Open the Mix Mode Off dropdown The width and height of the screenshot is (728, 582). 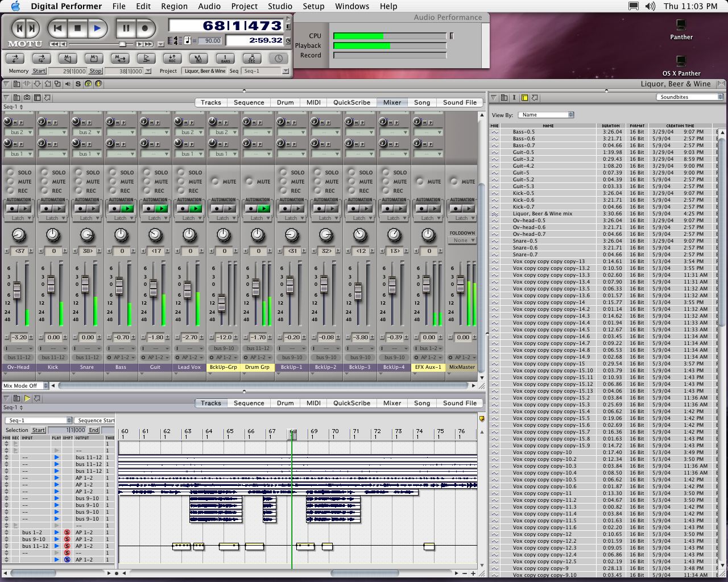[25, 385]
